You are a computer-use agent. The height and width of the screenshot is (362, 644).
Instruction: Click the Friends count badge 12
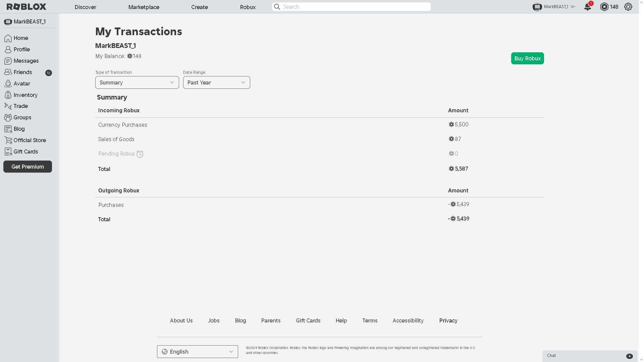[49, 73]
